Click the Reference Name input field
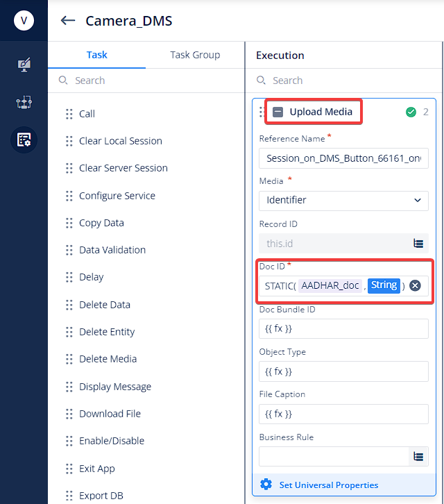The height and width of the screenshot is (504, 444). pyautogui.click(x=343, y=158)
